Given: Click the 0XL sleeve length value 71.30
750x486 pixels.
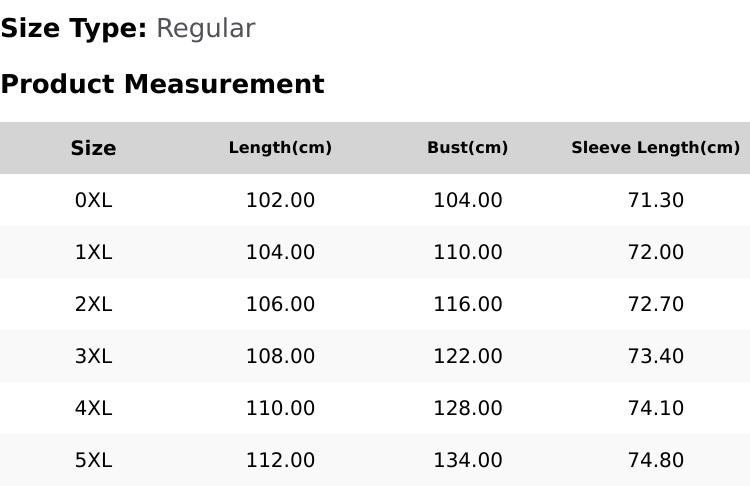Looking at the screenshot, I should [x=656, y=200].
